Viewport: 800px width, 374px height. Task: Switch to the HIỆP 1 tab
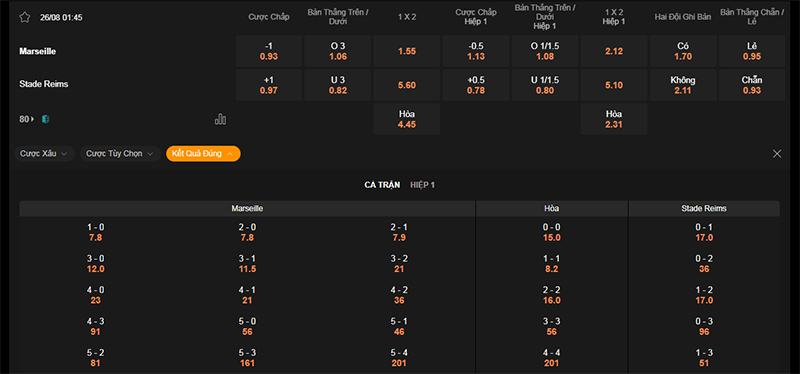pyautogui.click(x=422, y=185)
